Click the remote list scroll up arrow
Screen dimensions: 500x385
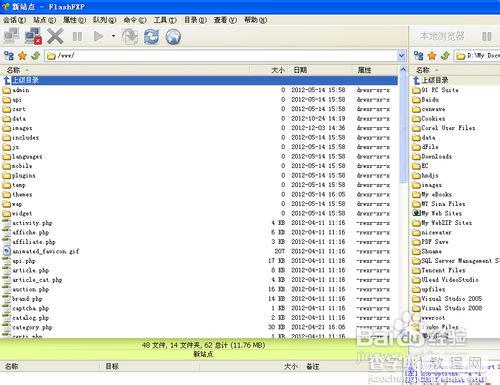click(x=403, y=70)
